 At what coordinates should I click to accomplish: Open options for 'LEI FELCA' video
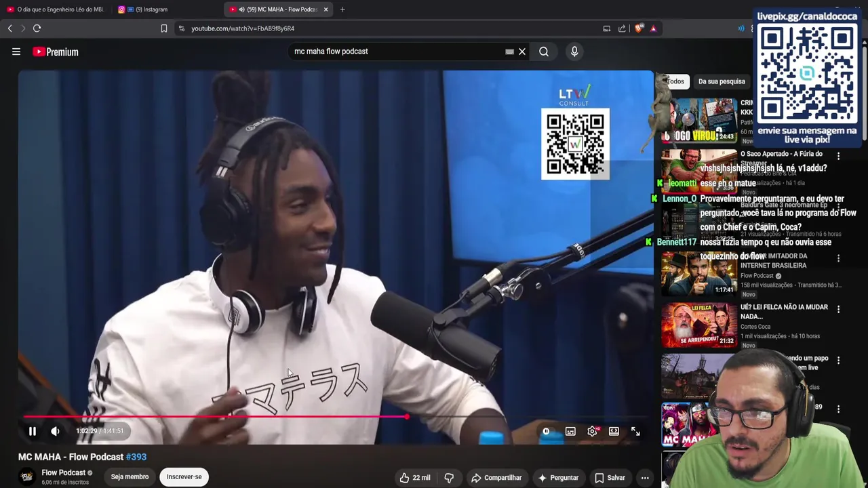[x=838, y=309]
